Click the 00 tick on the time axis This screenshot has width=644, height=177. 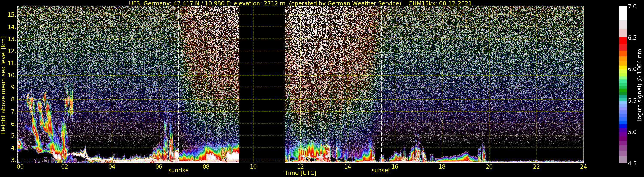click(x=20, y=167)
